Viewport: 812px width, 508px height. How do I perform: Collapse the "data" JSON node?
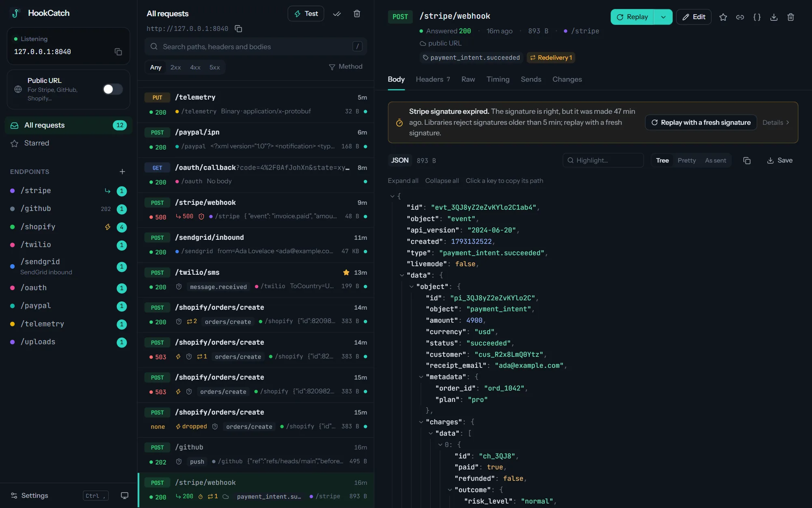pyautogui.click(x=402, y=276)
